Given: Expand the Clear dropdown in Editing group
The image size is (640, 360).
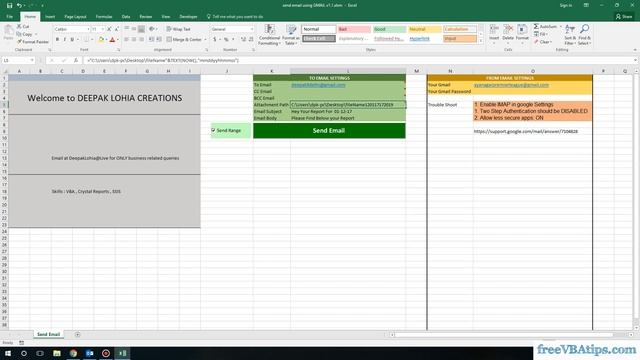Looking at the screenshot, I should tap(551, 42).
